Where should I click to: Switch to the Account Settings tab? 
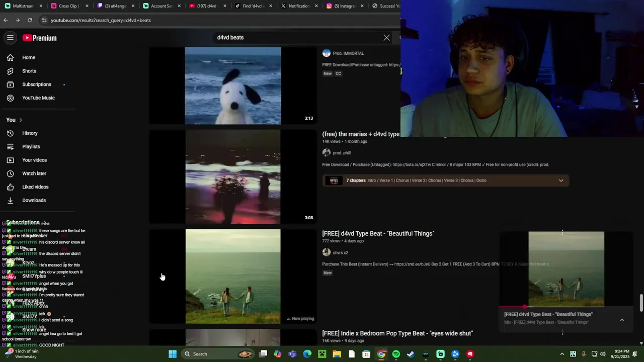(x=162, y=6)
